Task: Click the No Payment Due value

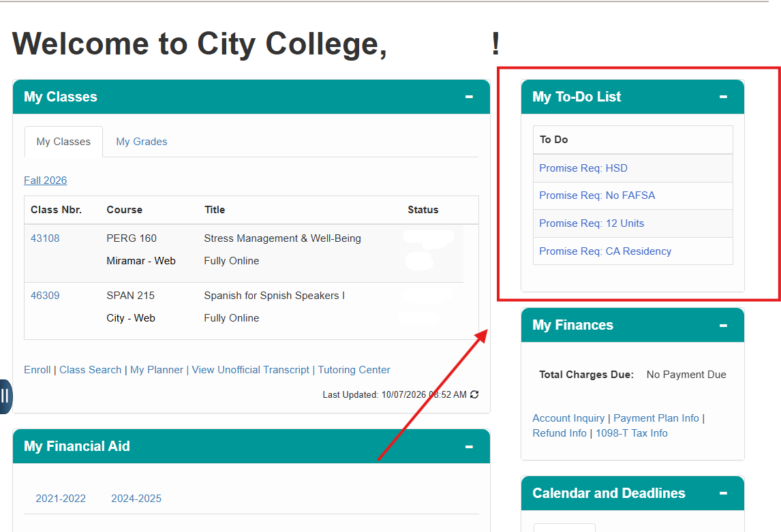Action: pos(686,374)
